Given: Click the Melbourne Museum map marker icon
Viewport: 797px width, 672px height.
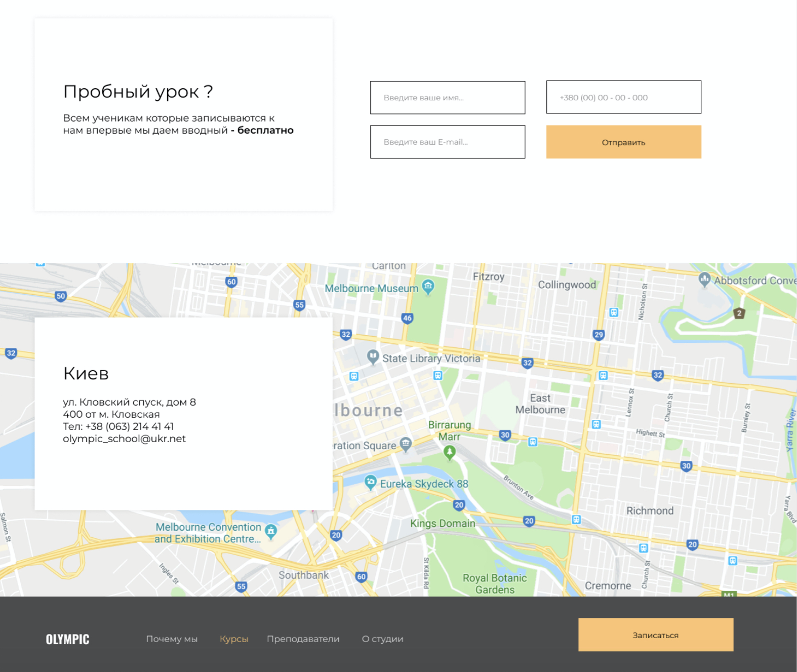Looking at the screenshot, I should click(x=428, y=287).
